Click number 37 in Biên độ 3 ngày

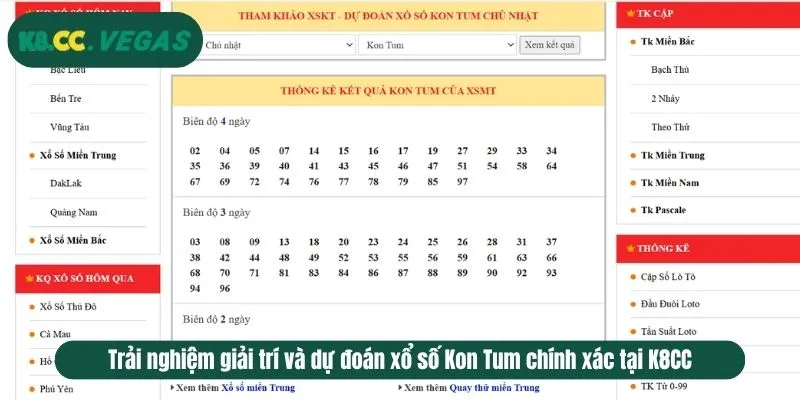(551, 242)
